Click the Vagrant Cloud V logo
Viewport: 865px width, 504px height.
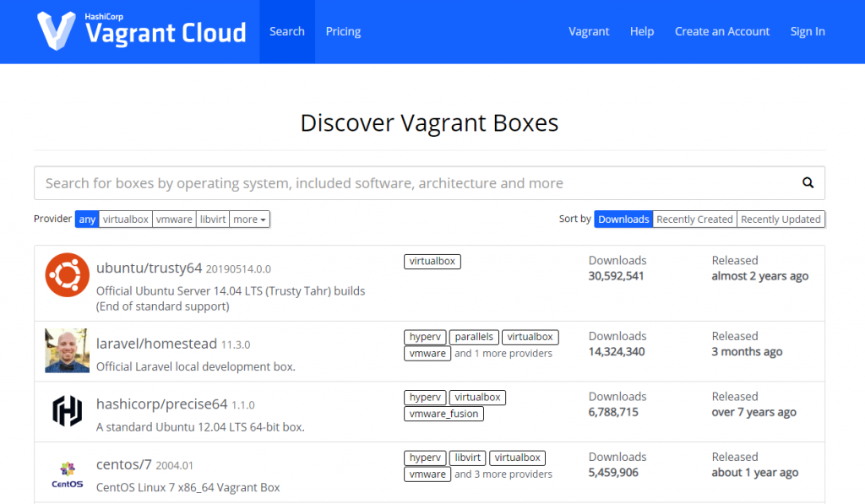click(x=57, y=31)
